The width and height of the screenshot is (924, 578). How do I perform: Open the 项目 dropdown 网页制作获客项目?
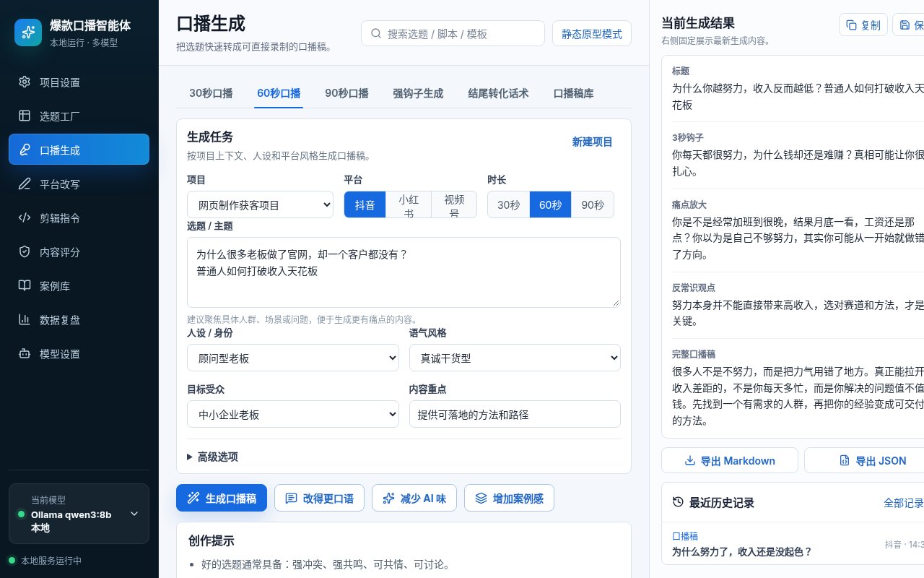click(x=260, y=204)
